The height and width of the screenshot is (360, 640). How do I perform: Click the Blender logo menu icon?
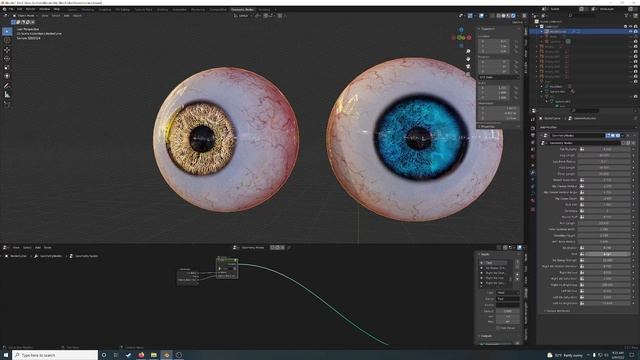tap(4, 9)
